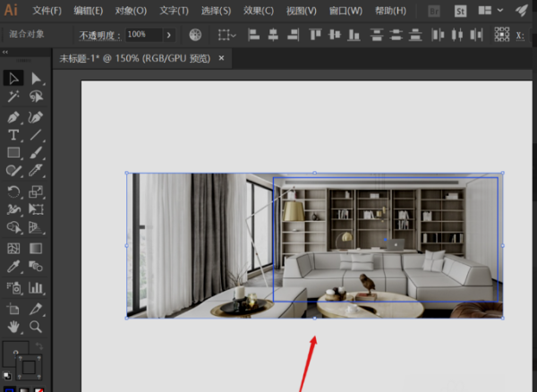Click Vertical Distribute Bottom
The image size is (537, 392).
[415, 35]
